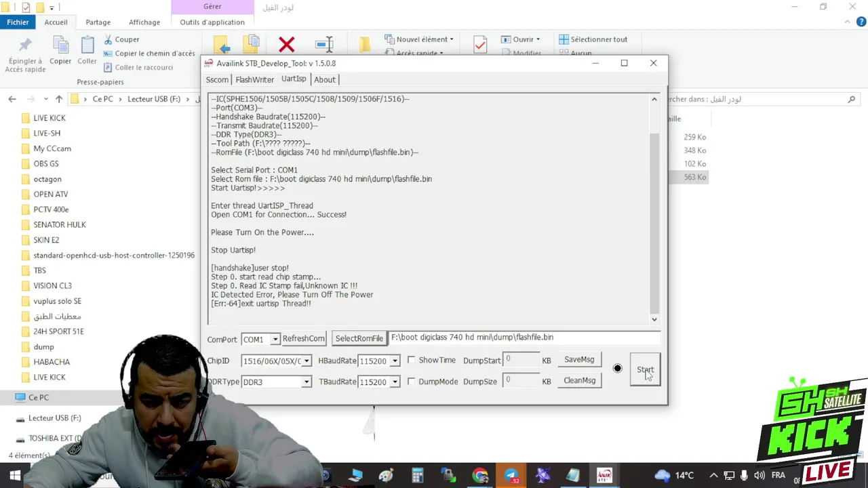The image size is (868, 488).
Task: Expand the Nouvel élément dropdown
Action: [452, 39]
